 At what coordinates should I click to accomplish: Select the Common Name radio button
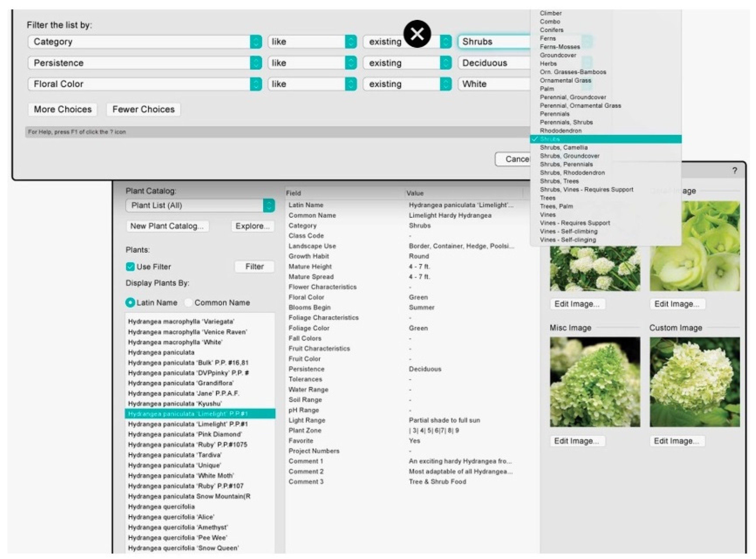point(188,302)
